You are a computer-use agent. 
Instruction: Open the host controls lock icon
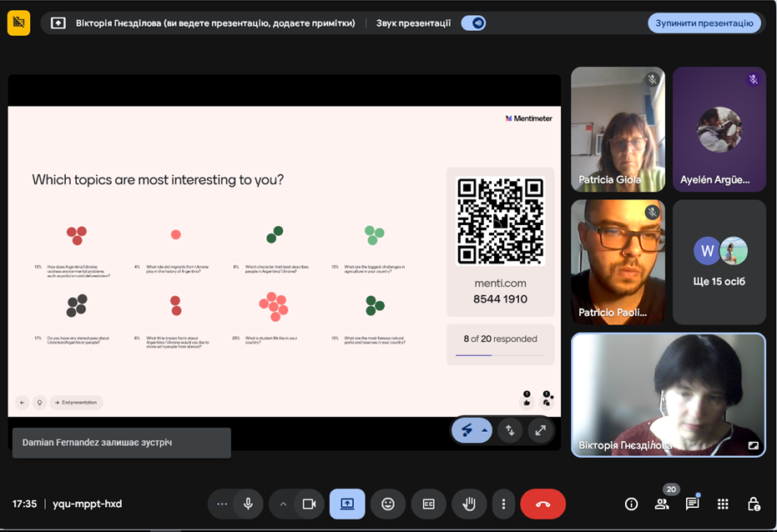[x=753, y=504]
